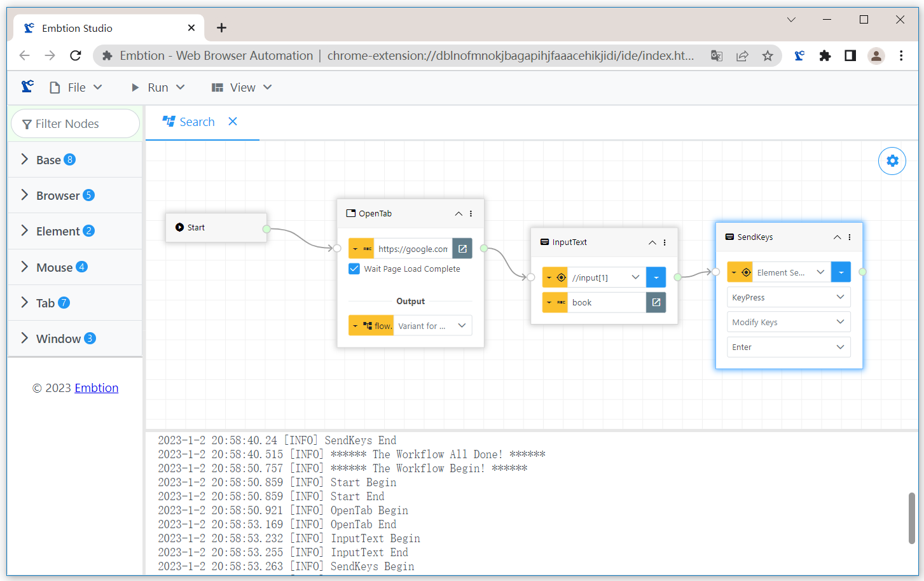Click the share page icon in address bar
The width and height of the screenshot is (924, 581).
742,56
